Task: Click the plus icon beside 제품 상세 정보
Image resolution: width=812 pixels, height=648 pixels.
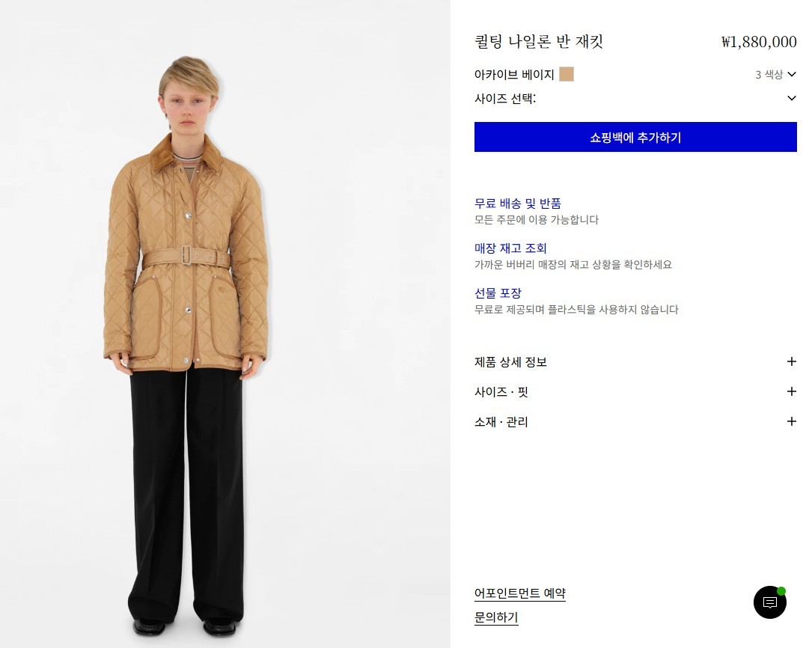Action: pos(791,361)
